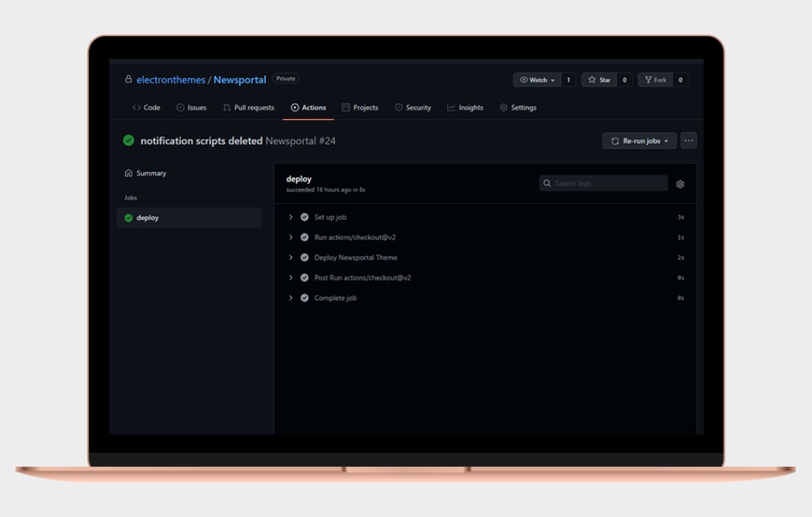The width and height of the screenshot is (812, 517).
Task: Expand Run actions/checkout@v2 step chevron
Action: click(291, 237)
